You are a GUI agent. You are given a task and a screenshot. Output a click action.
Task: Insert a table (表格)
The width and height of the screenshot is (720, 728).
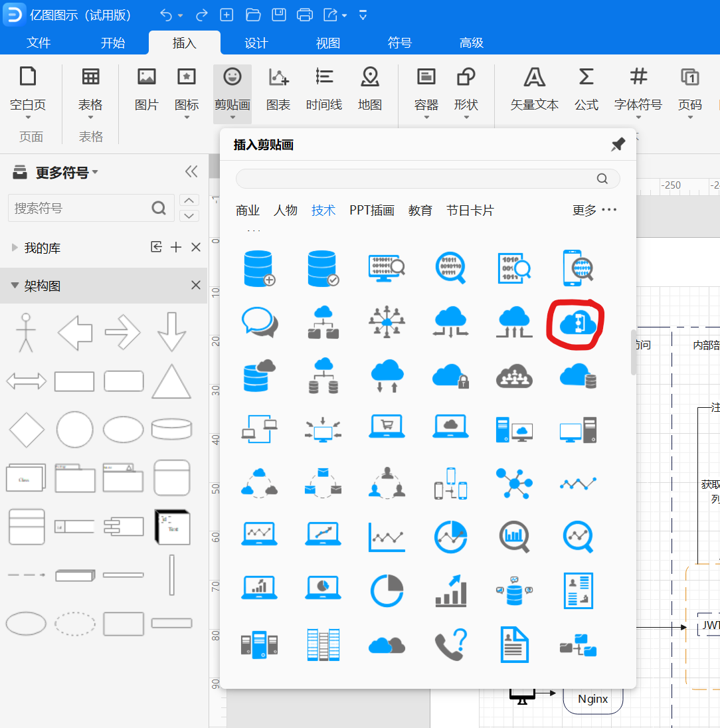point(90,89)
